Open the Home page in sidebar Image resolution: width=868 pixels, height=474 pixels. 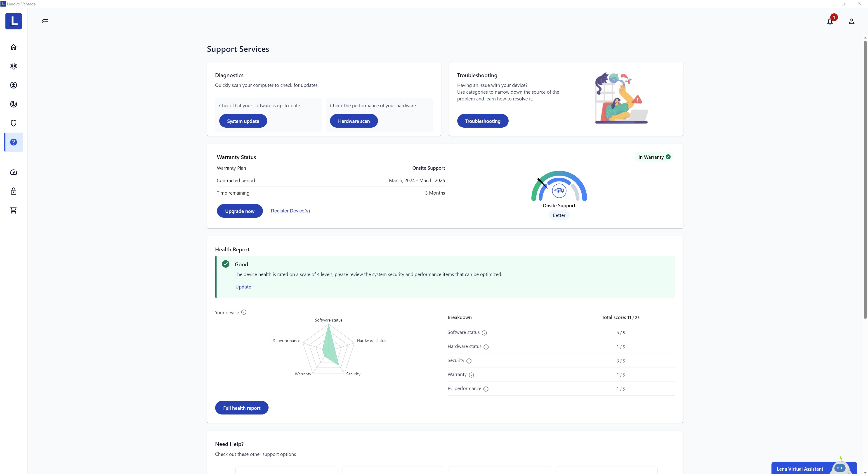(14, 47)
